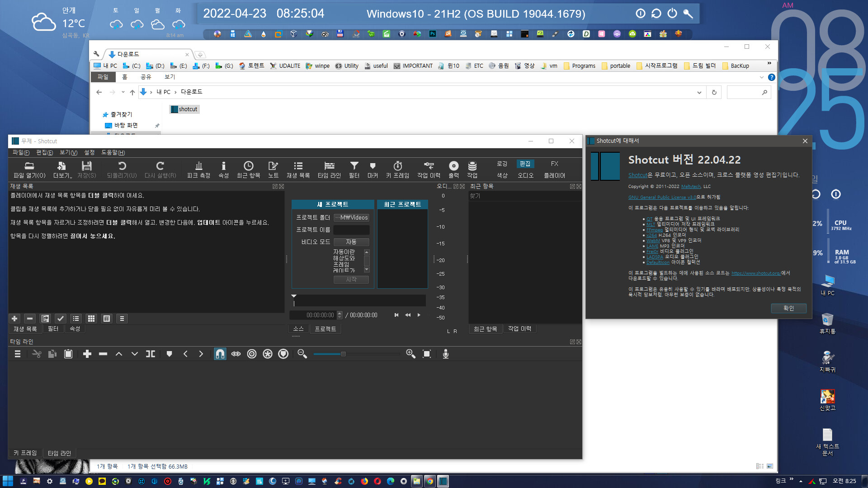Click the record audio microphone icon
868x488 pixels.
coord(446,354)
